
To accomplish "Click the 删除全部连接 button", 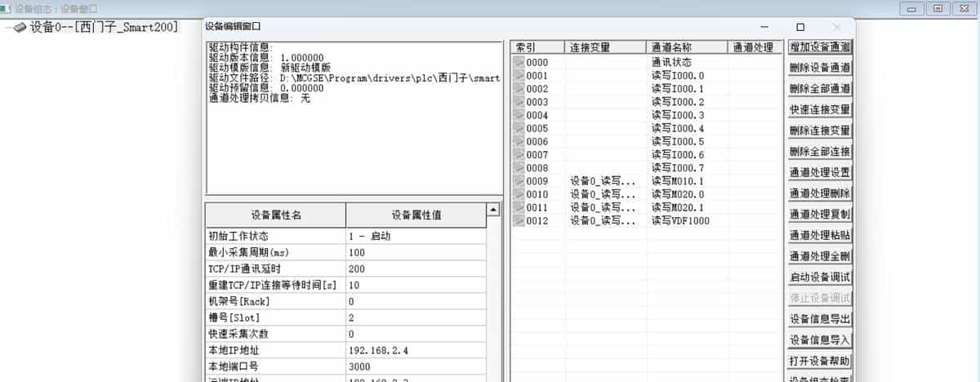I will point(820,152).
